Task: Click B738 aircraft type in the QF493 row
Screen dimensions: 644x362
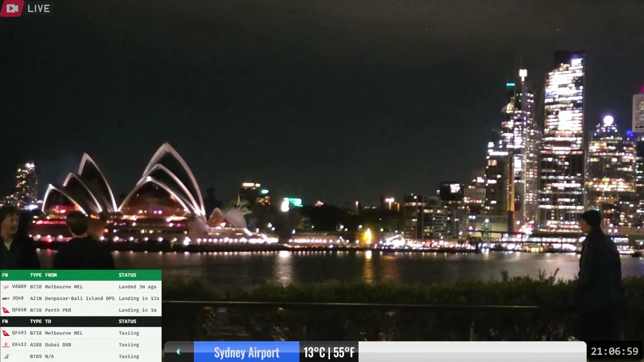Action: (36, 333)
